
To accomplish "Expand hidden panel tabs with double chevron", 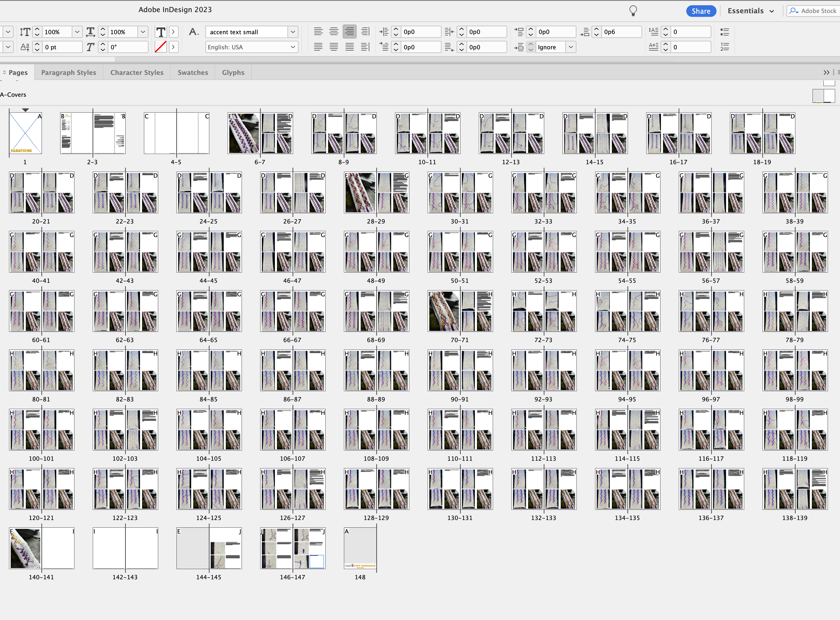I will pyautogui.click(x=826, y=72).
